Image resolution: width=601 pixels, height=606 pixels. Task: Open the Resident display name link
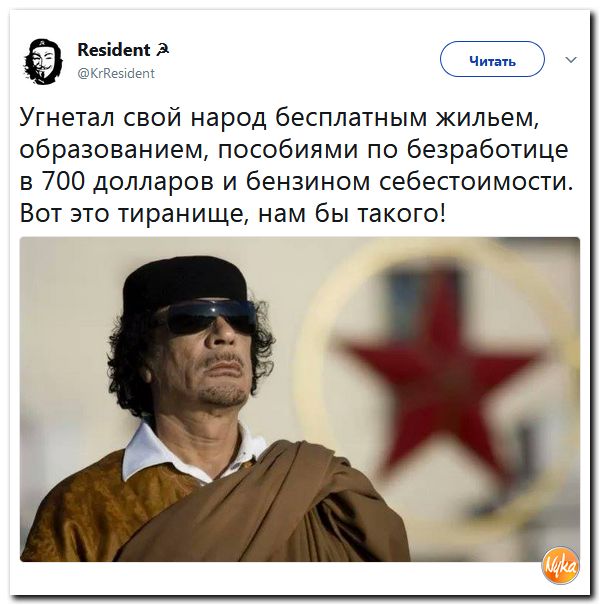[x=114, y=50]
